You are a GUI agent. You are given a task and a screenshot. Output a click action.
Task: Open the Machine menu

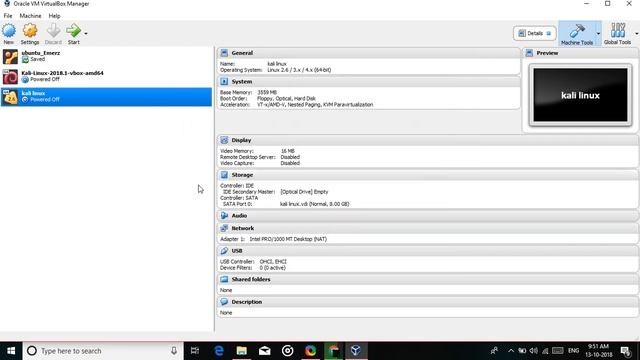pyautogui.click(x=30, y=16)
